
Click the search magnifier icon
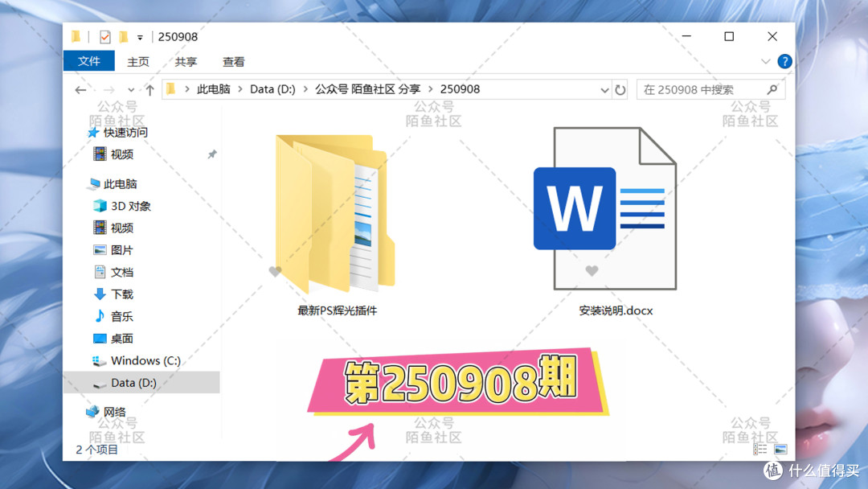point(772,89)
